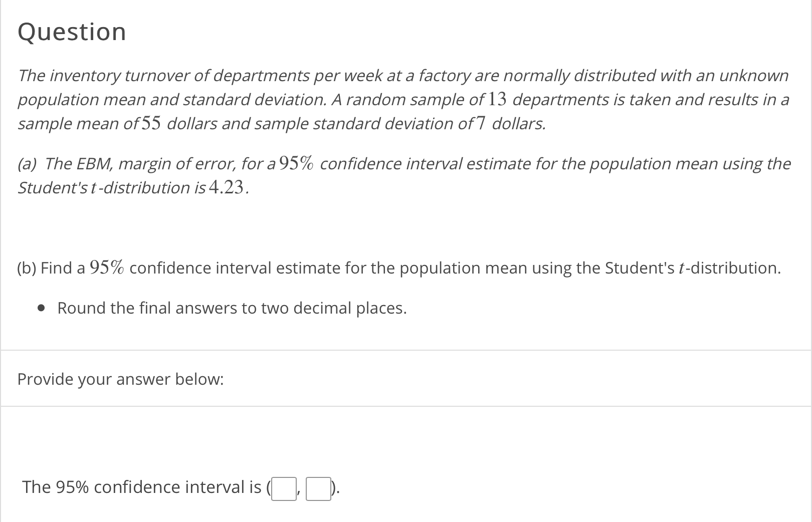Click the standard deviation value 7
Image resolution: width=812 pixels, height=522 pixels.
point(481,123)
